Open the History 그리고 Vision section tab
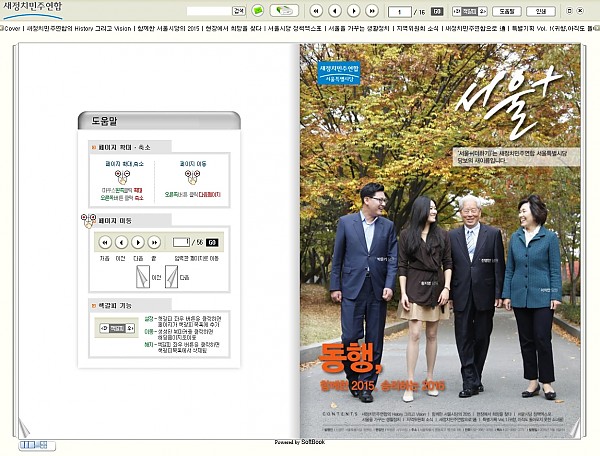 pyautogui.click(x=78, y=28)
